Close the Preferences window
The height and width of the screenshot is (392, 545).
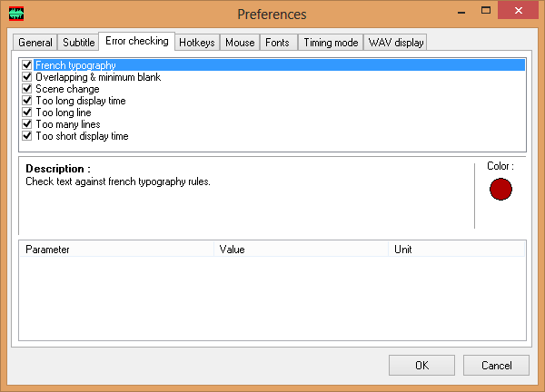click(519, 10)
